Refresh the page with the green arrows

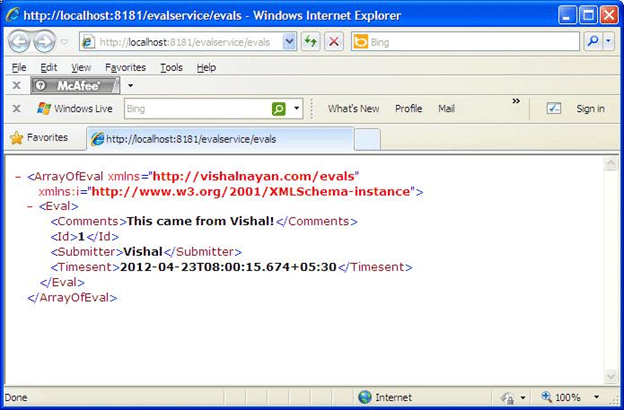pos(310,42)
